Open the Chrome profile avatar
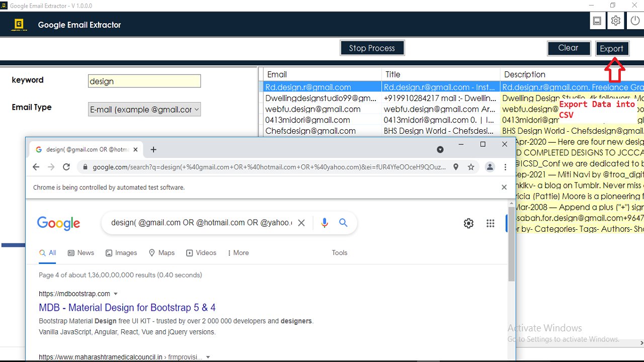Screen dimensions: 644x362 pos(490,167)
